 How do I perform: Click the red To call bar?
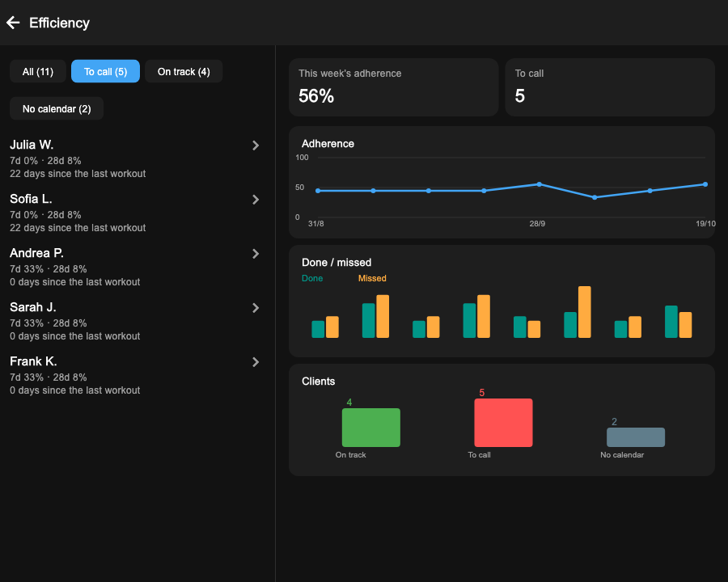[503, 423]
